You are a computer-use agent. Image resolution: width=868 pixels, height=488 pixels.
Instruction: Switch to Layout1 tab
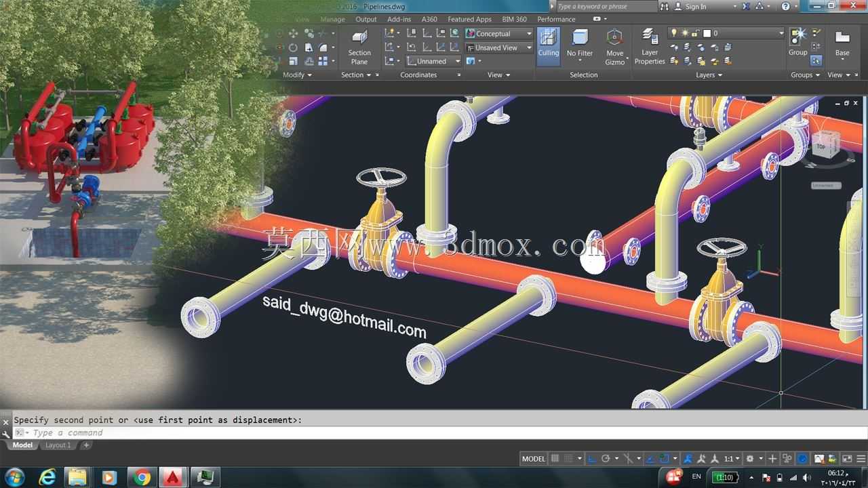pos(58,445)
